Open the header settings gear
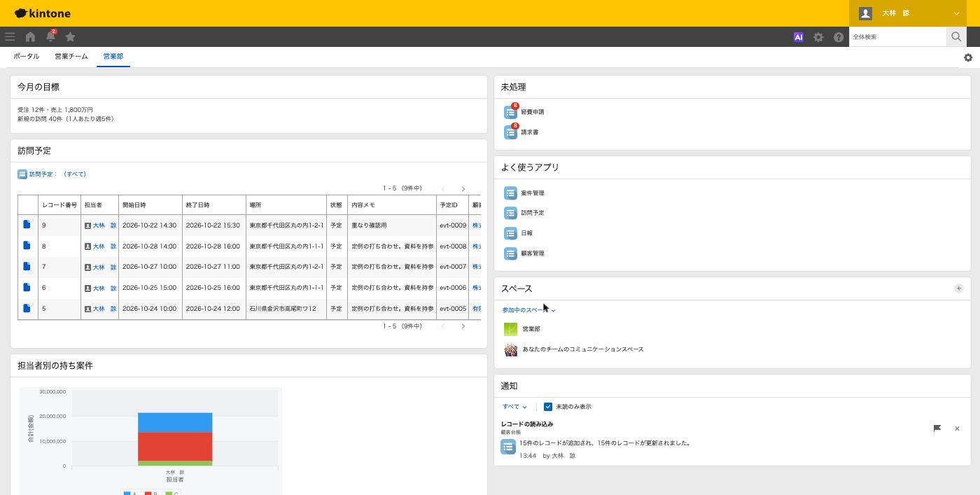 pyautogui.click(x=818, y=37)
